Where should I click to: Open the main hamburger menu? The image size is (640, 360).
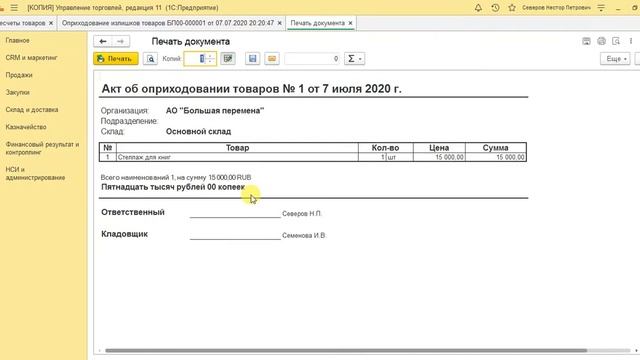[x=14, y=8]
